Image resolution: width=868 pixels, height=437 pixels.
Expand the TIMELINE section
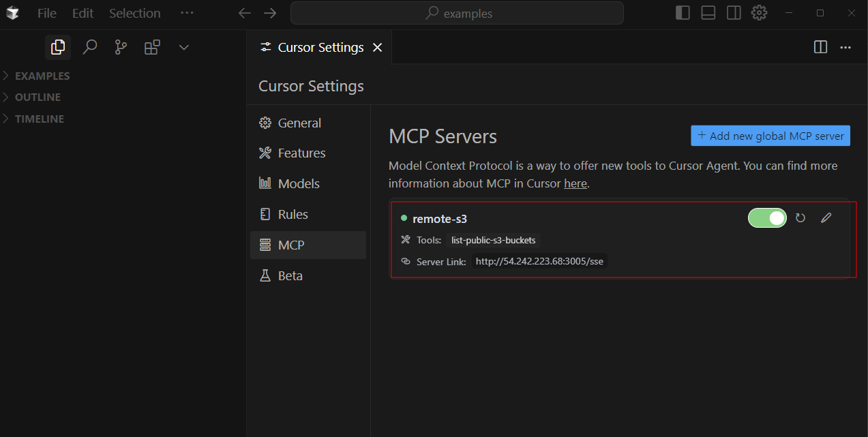(40, 119)
